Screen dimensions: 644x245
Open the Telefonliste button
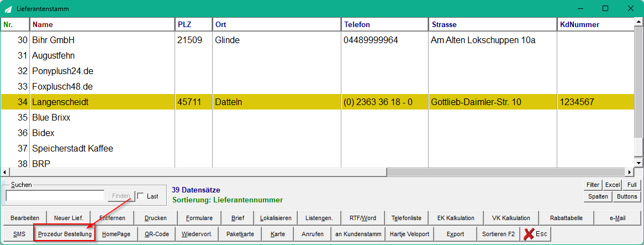tap(406, 218)
